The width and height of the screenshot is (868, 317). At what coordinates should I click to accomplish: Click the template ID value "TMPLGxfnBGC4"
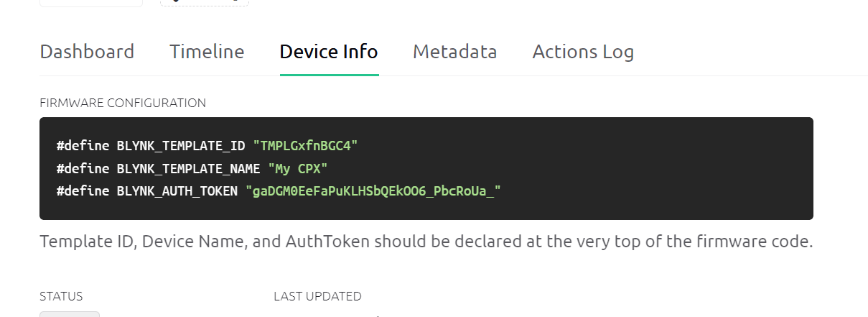(x=305, y=146)
